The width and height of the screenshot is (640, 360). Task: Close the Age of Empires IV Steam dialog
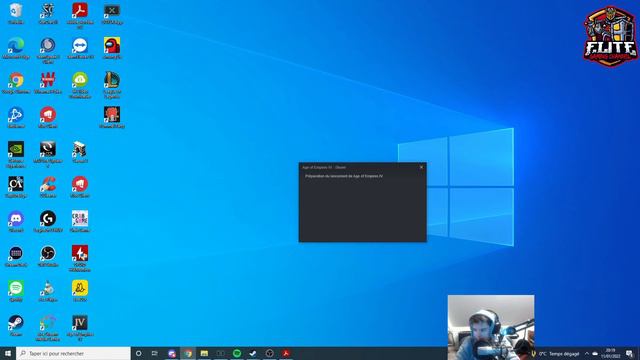pyautogui.click(x=421, y=167)
